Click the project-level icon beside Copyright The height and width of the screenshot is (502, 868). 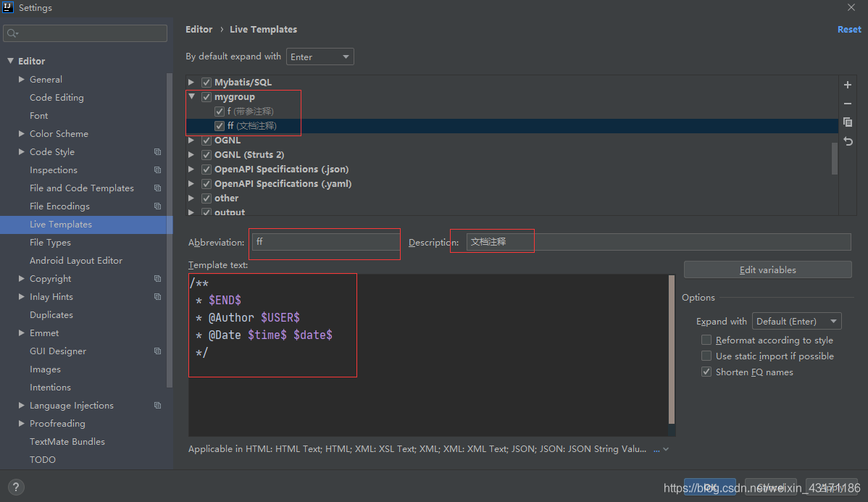pos(158,278)
